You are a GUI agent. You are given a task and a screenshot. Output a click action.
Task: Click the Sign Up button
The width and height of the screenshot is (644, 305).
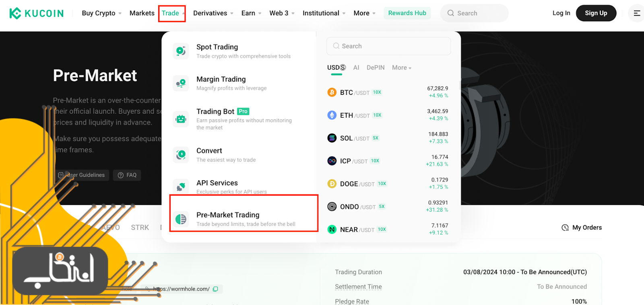596,13
